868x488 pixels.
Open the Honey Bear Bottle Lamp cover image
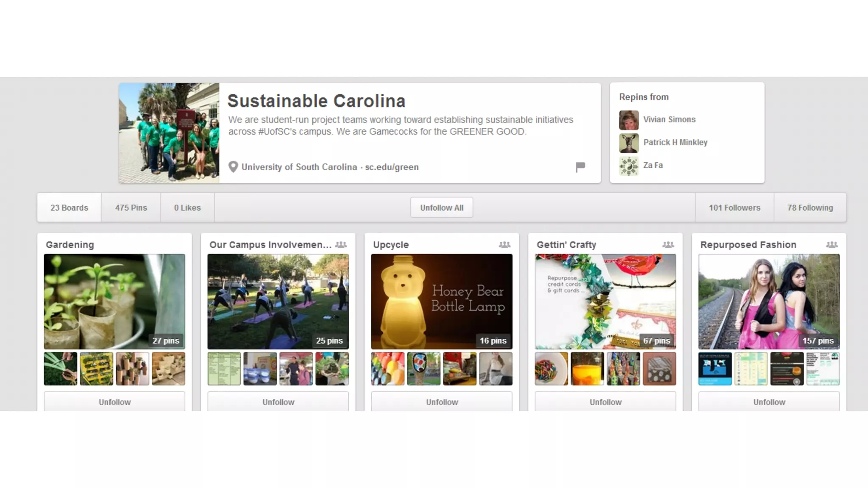pos(442,301)
